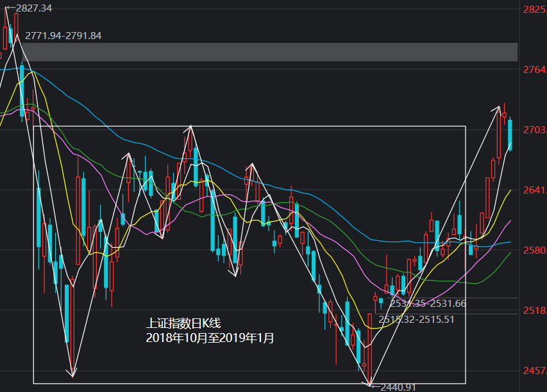Click the right end of green moving average line

point(510,253)
